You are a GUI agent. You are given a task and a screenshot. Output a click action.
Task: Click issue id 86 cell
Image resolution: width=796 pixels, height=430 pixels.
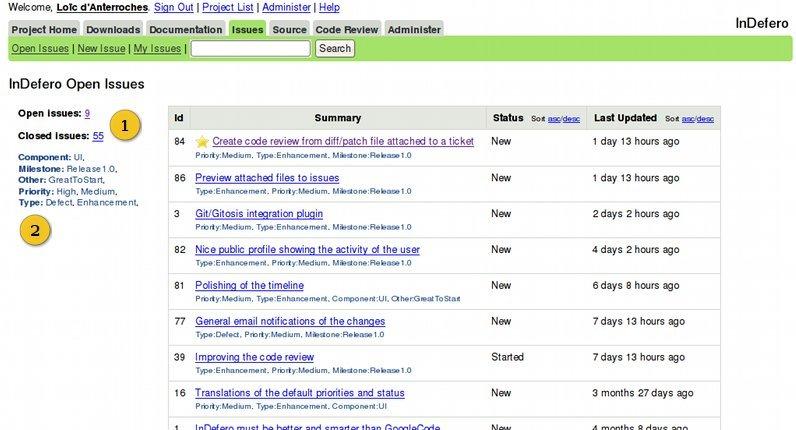[x=180, y=178]
